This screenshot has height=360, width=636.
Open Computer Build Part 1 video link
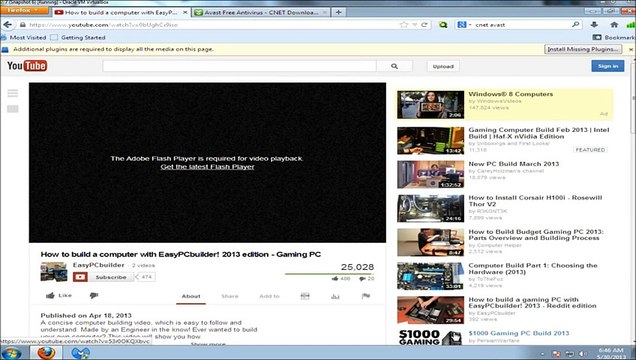[533, 268]
